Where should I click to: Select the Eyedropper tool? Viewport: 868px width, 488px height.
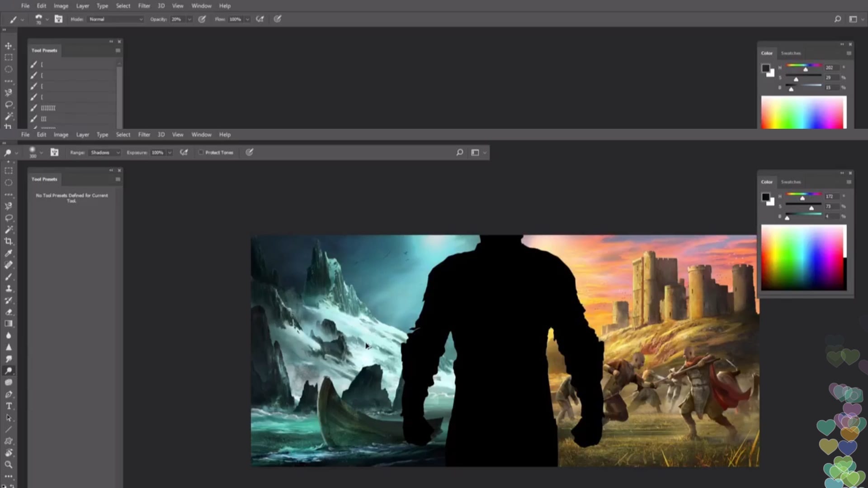click(x=9, y=253)
